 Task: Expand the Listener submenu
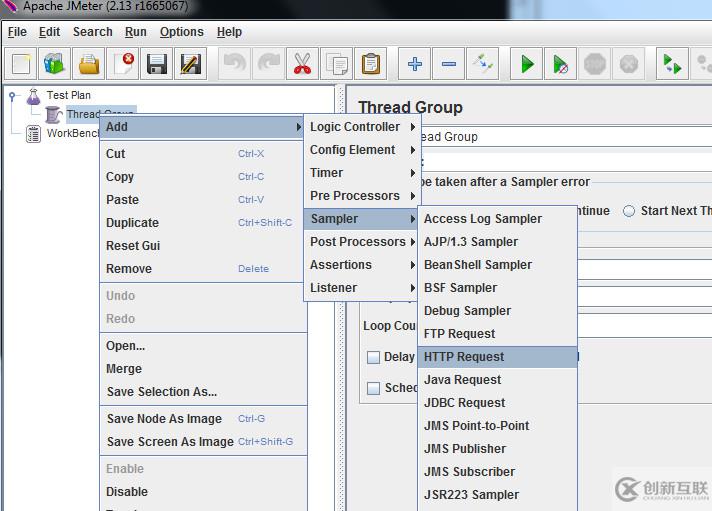click(363, 288)
